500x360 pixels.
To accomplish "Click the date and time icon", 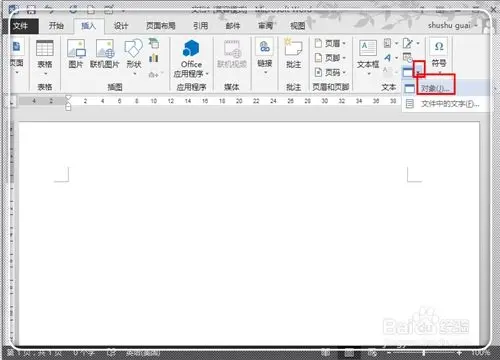I will (x=408, y=57).
